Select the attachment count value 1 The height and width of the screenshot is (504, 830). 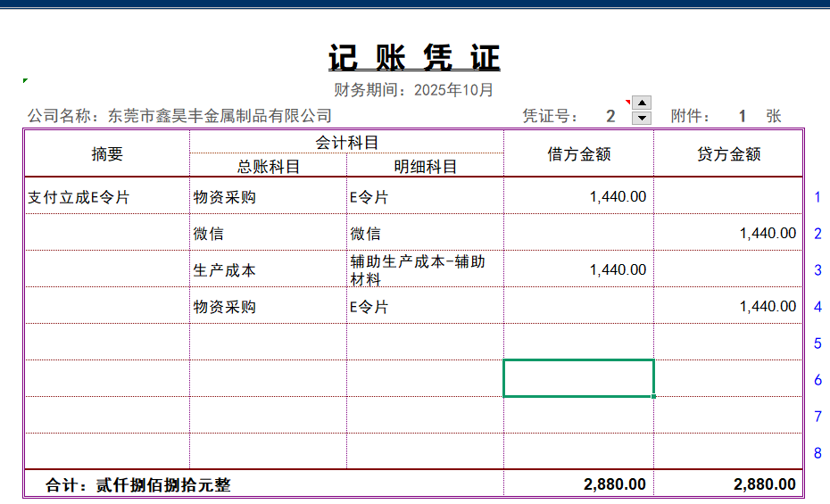[742, 116]
